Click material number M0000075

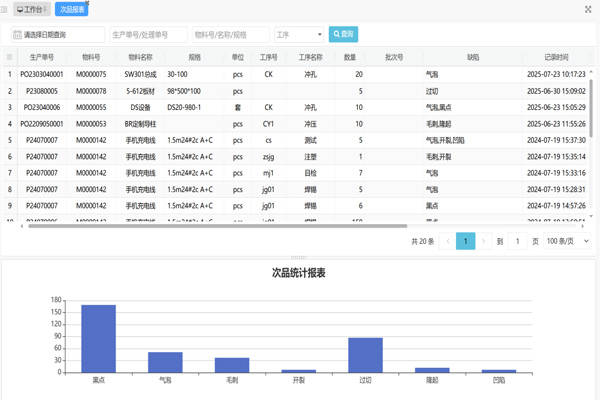(91, 74)
